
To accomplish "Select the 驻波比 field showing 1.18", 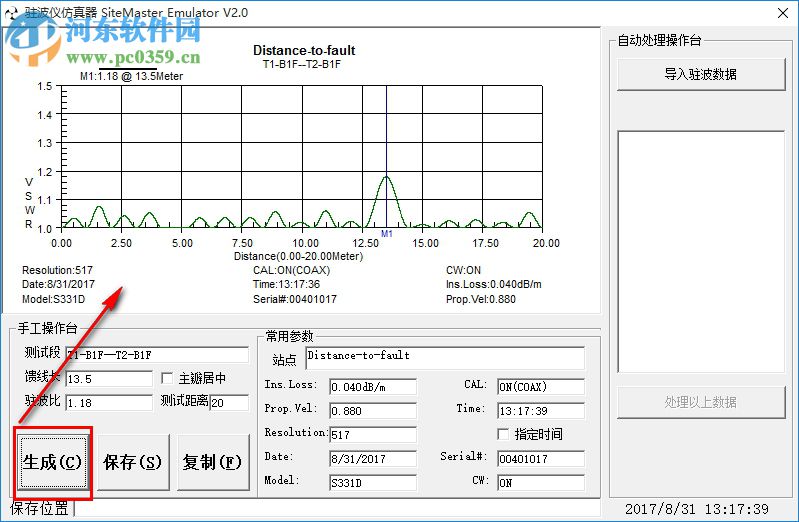I will [109, 403].
